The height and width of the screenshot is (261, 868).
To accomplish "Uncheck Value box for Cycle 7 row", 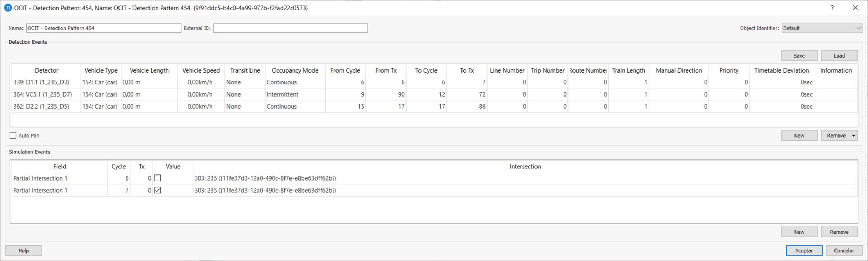I will [x=157, y=190].
